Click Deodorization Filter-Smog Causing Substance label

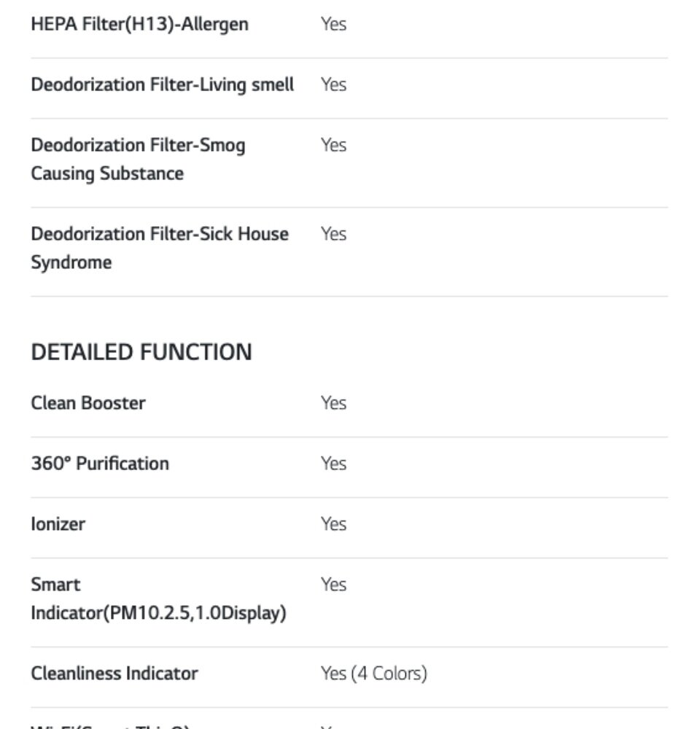coord(138,159)
